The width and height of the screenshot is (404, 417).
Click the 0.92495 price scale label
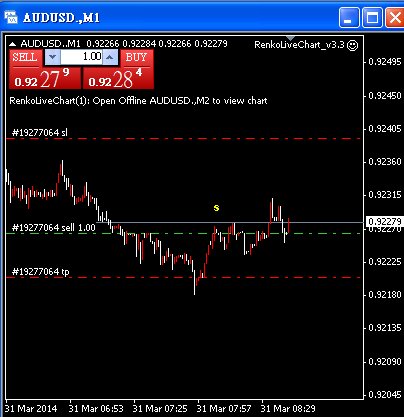pyautogui.click(x=385, y=62)
